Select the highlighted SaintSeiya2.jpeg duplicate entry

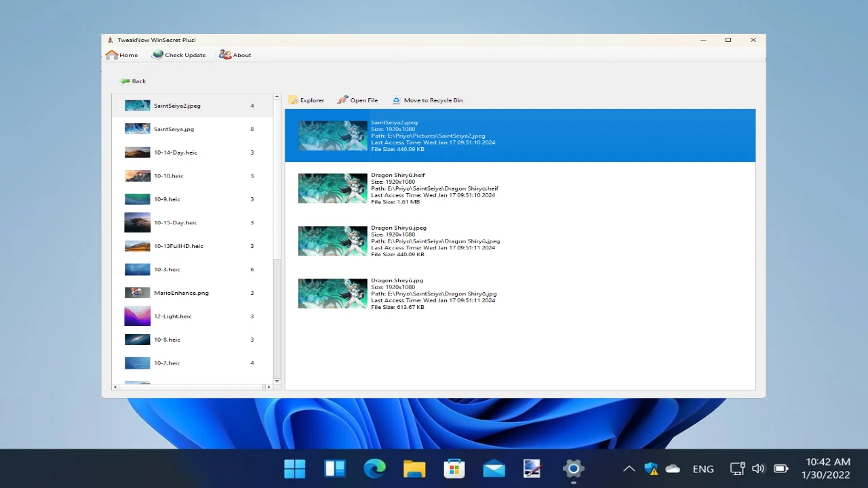coord(520,136)
